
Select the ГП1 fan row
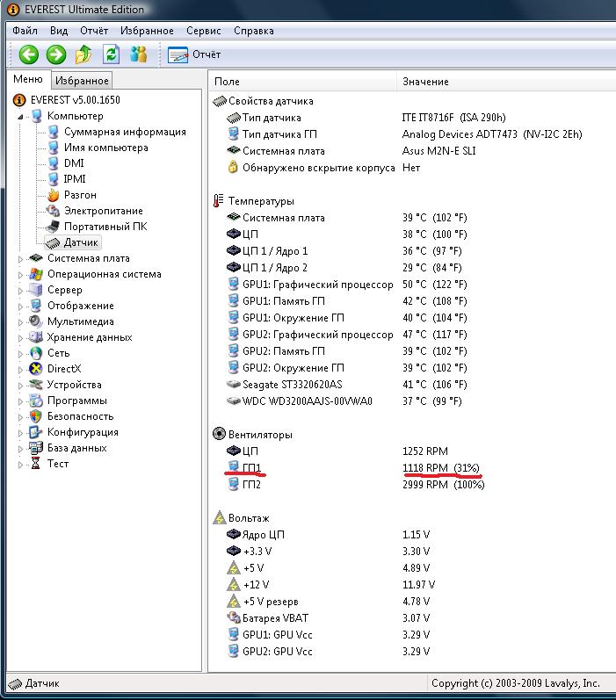click(355, 468)
